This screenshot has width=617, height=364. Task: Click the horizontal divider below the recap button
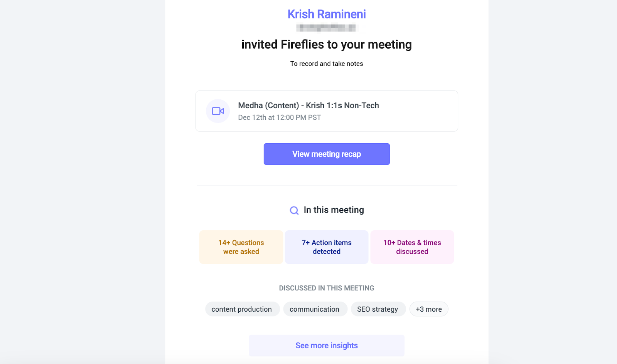pos(327,185)
